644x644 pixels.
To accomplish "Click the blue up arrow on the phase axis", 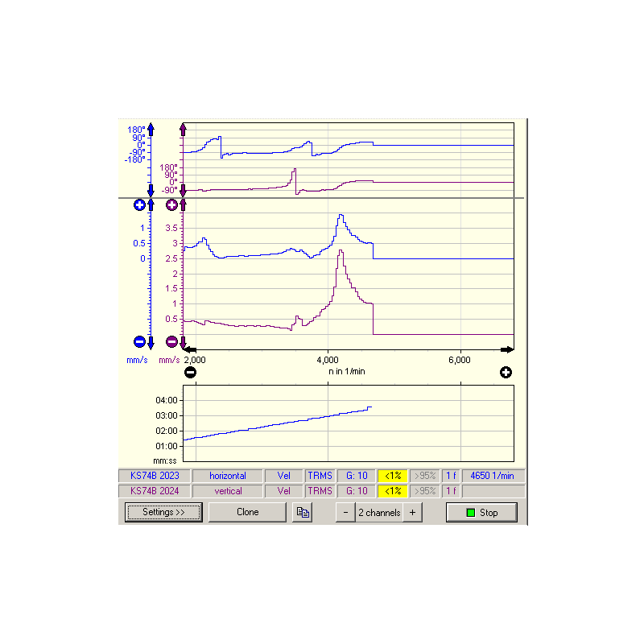I will (151, 129).
